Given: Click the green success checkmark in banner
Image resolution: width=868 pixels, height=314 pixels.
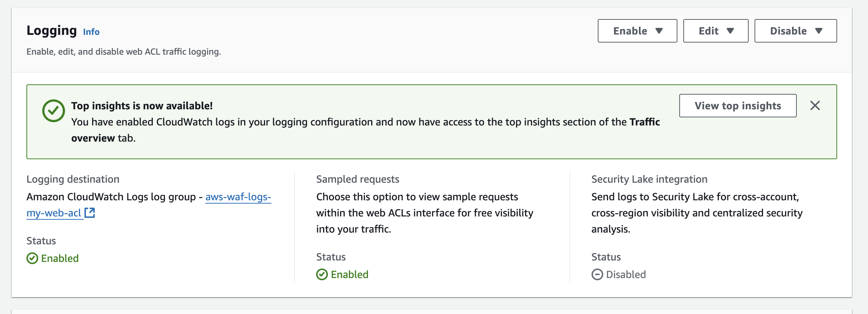Looking at the screenshot, I should (53, 110).
